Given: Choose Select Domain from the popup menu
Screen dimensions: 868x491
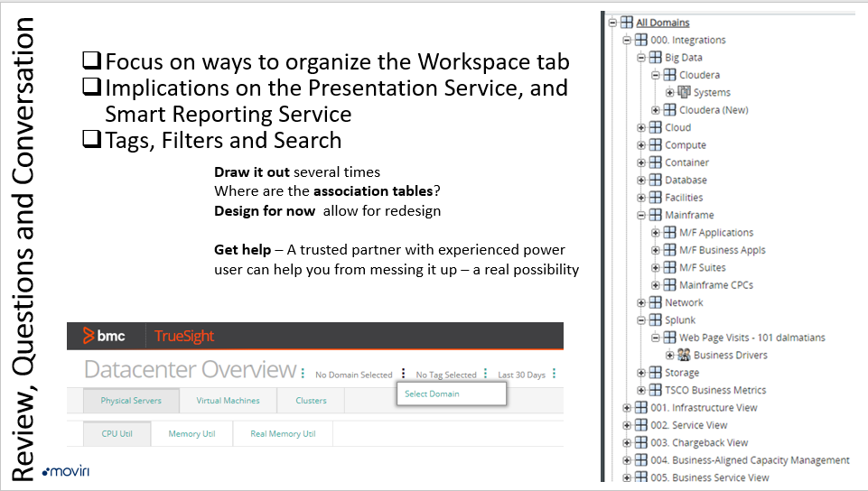Looking at the screenshot, I should tap(433, 394).
